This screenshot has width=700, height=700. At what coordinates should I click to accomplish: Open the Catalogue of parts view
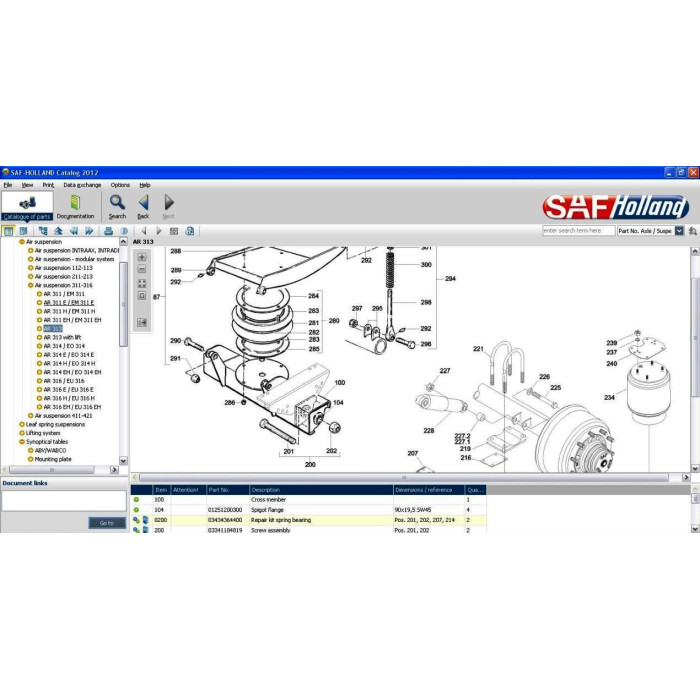point(27,206)
